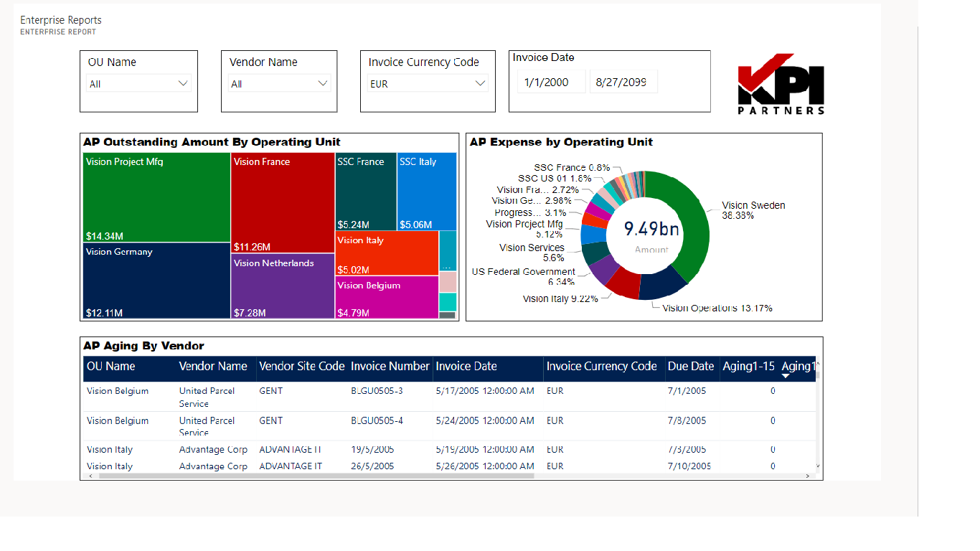
Task: Select Vision Netherlands treemap tile
Action: [x=283, y=287]
